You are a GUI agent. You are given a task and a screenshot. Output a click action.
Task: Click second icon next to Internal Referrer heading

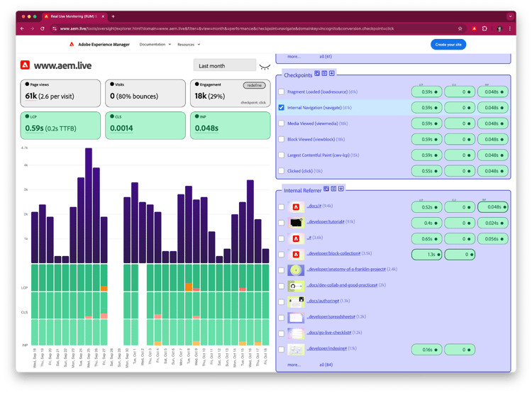(x=333, y=189)
